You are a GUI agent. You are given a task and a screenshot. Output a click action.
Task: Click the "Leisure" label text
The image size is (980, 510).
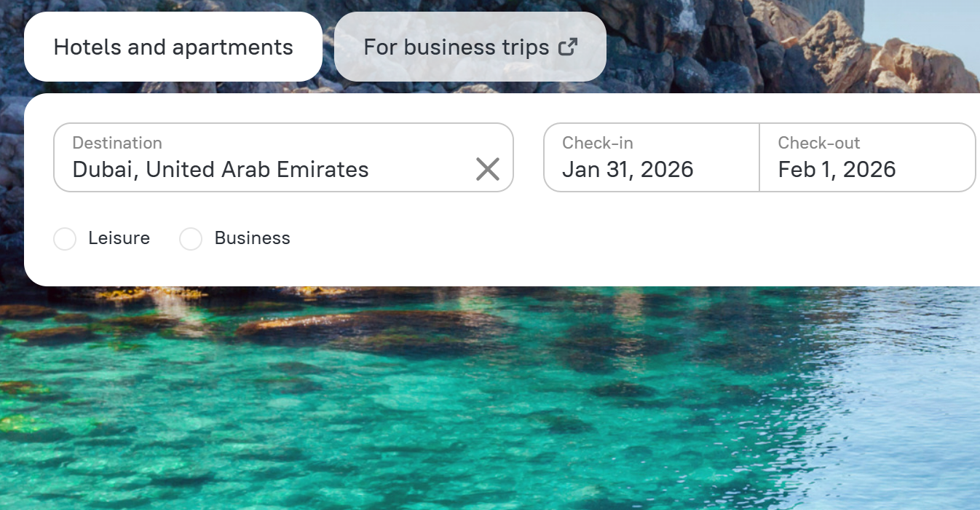pyautogui.click(x=119, y=238)
